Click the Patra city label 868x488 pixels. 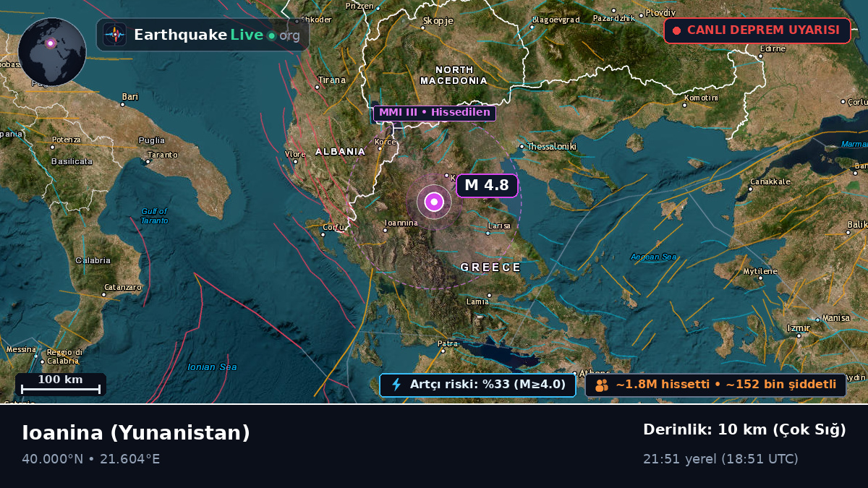pyautogui.click(x=448, y=344)
